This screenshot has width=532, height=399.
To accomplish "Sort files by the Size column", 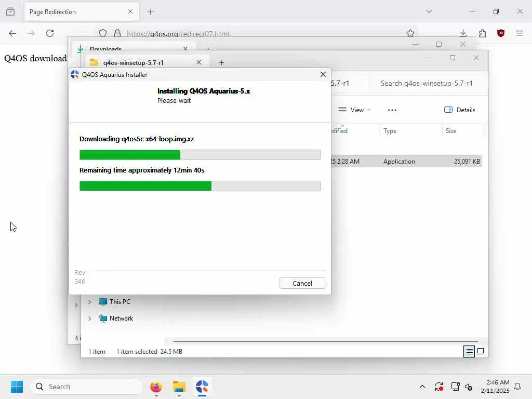I will click(463, 131).
